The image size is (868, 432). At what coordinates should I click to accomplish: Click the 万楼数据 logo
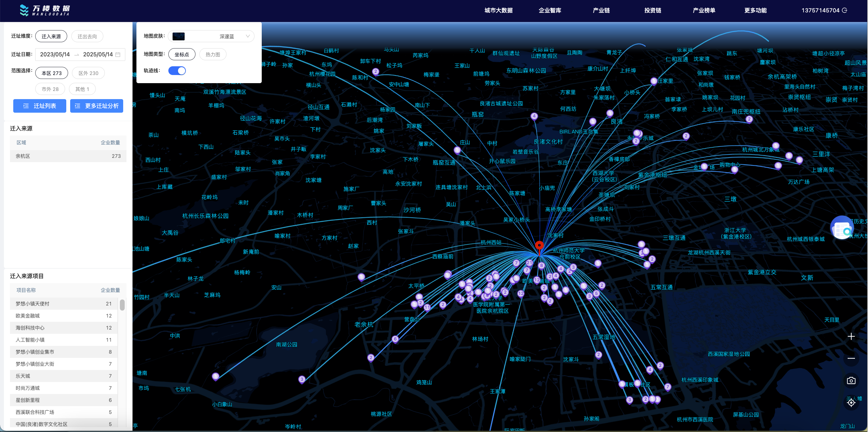(45, 10)
